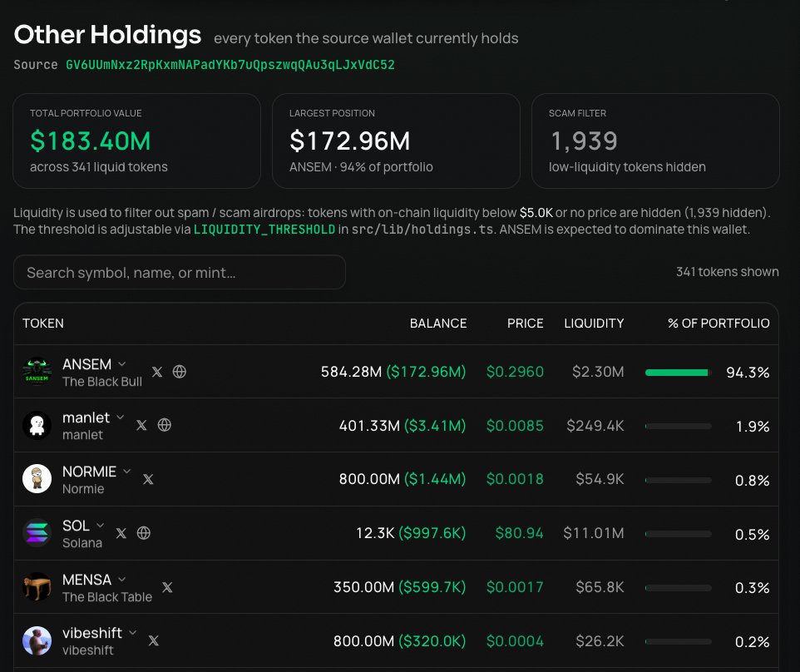This screenshot has width=800, height=672.
Task: Click the '341 tokens shown' label
Action: tap(727, 272)
